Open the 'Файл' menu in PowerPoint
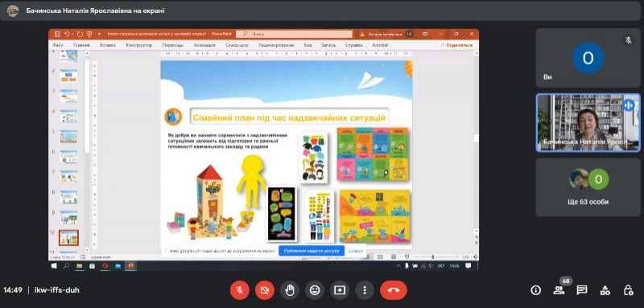The width and height of the screenshot is (644, 308). click(58, 45)
